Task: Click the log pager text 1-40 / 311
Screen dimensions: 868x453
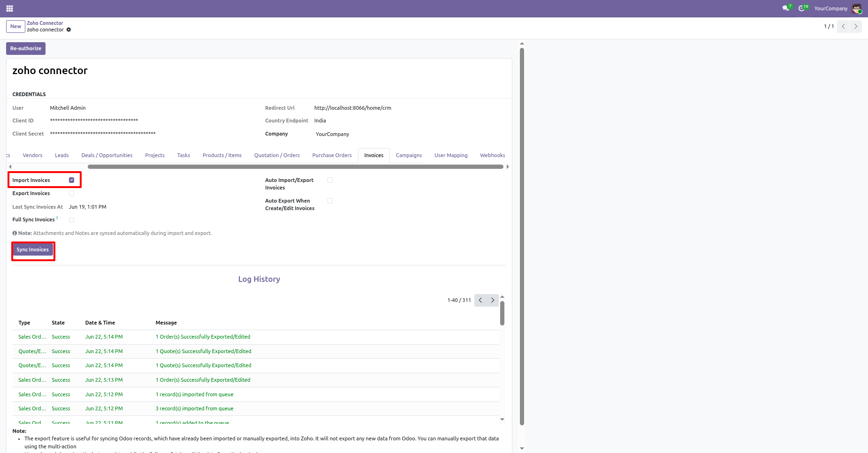Action: pyautogui.click(x=459, y=300)
